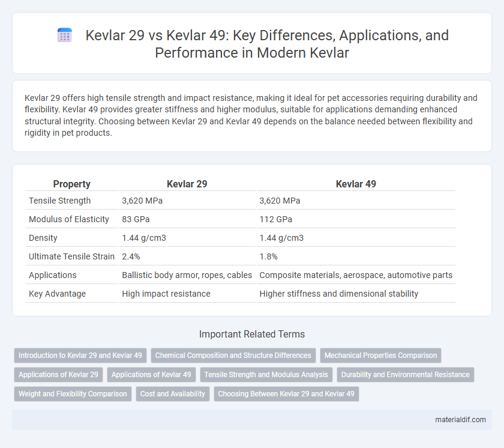Click the 'Key Advantage' row label
Image resolution: width=504 pixels, height=448 pixels.
coord(57,294)
